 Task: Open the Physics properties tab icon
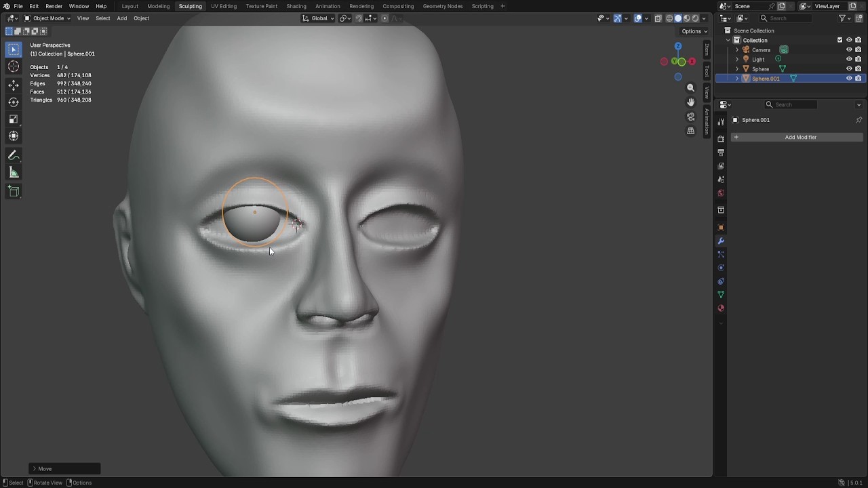721,268
